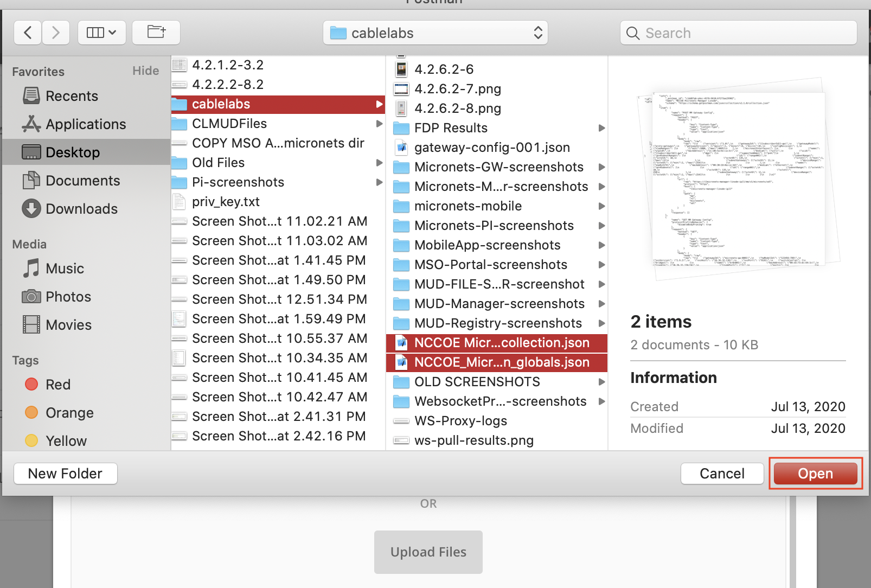Select Screen Shot...t 10.34.35 AM thumbnail icon
This screenshot has width=871, height=588.
pyautogui.click(x=180, y=358)
